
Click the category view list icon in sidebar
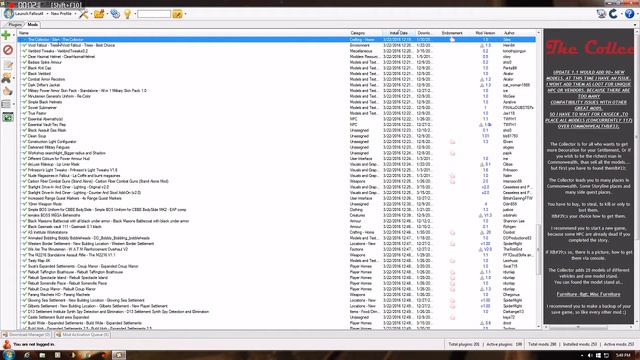(x=6, y=104)
